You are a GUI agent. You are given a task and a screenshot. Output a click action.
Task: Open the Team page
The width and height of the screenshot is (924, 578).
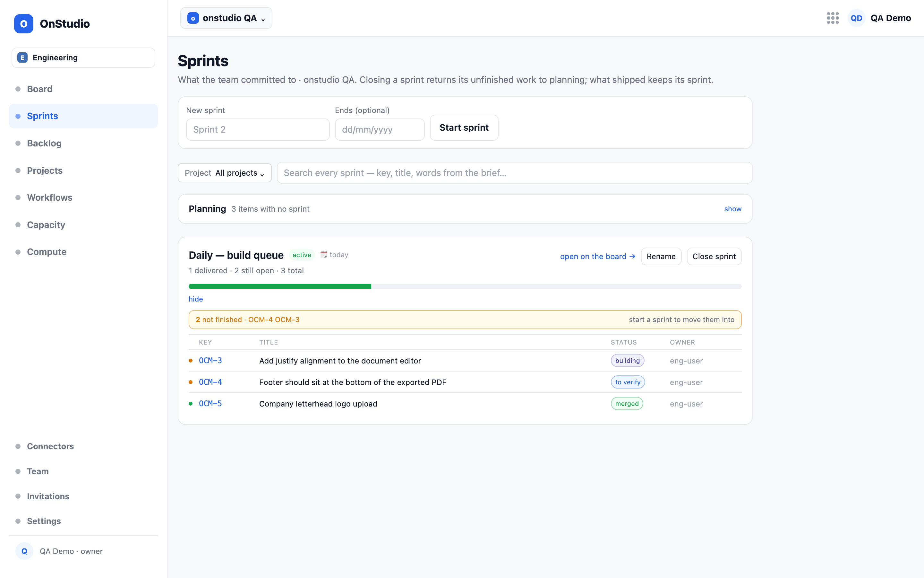(x=83, y=471)
